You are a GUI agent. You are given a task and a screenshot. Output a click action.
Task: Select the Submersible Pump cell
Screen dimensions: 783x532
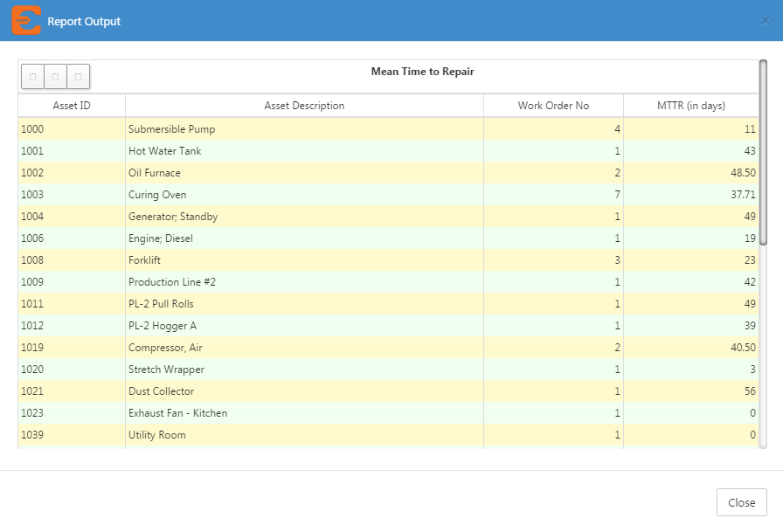[x=304, y=129]
